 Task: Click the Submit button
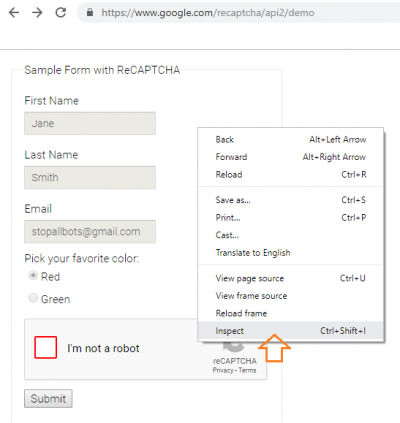coord(48,398)
